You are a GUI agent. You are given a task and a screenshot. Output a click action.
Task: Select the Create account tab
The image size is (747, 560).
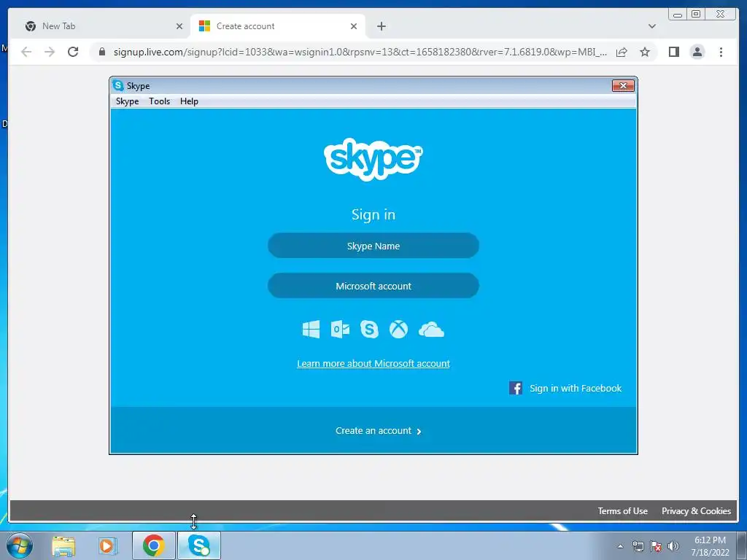[x=278, y=26]
